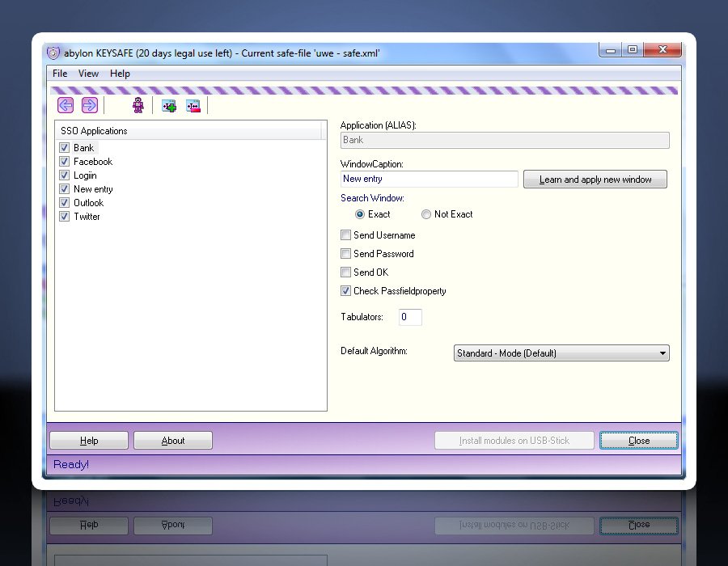This screenshot has height=566, width=728.
Task: Click the About button
Action: 173,441
